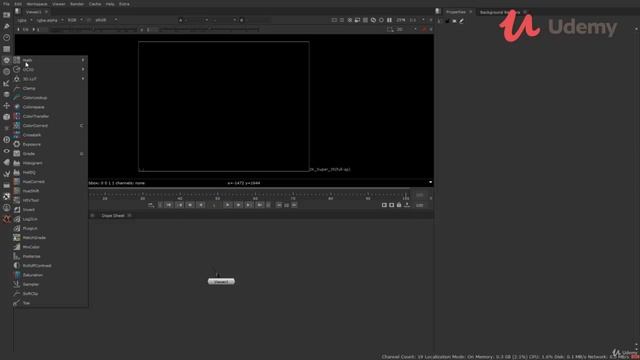Image resolution: width=640 pixels, height=360 pixels.
Task: Click the RolloffContrast node icon
Action: (x=17, y=266)
